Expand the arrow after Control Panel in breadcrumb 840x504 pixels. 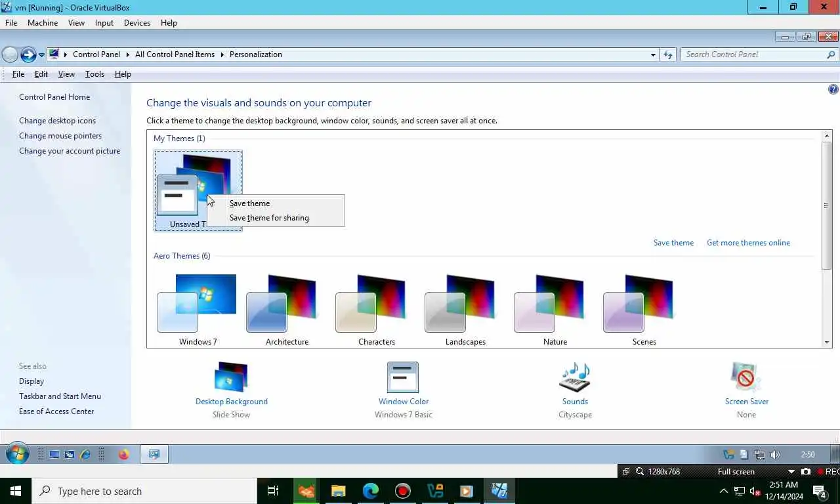(x=128, y=54)
